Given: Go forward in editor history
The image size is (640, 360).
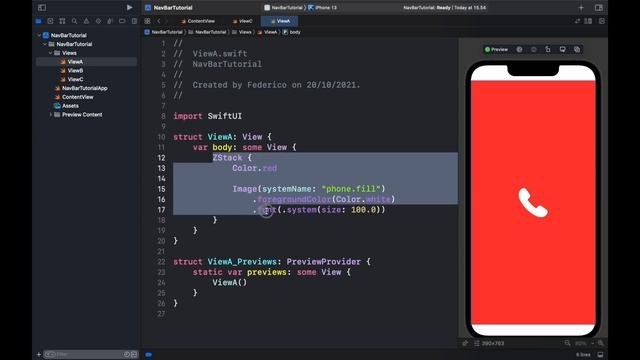Looking at the screenshot, I should point(167,21).
